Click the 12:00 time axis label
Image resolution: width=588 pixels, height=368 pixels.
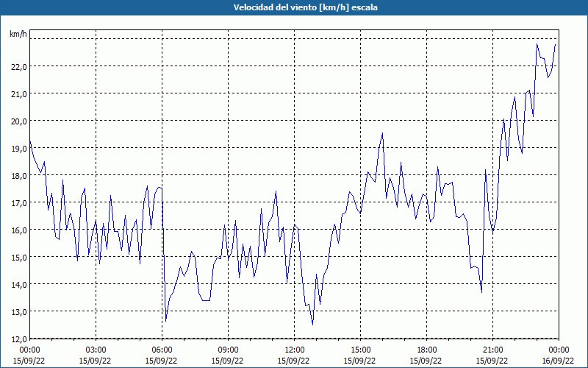click(x=295, y=350)
